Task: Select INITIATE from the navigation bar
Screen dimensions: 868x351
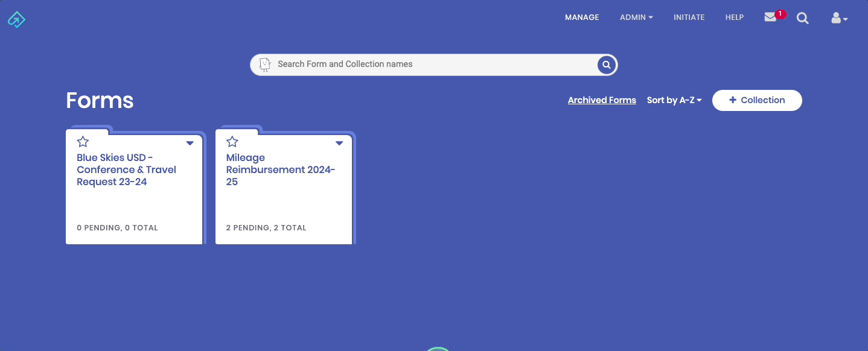Action: pos(689,17)
